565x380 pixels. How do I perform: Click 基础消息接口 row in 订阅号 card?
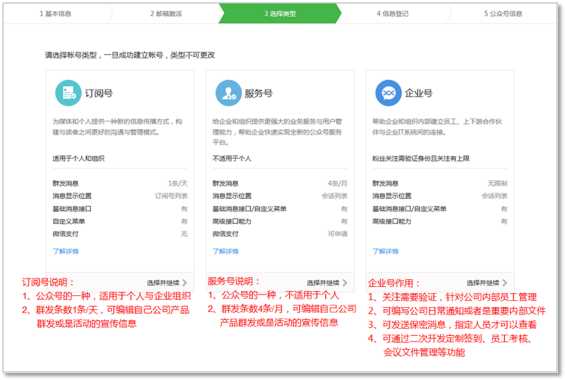point(120,209)
